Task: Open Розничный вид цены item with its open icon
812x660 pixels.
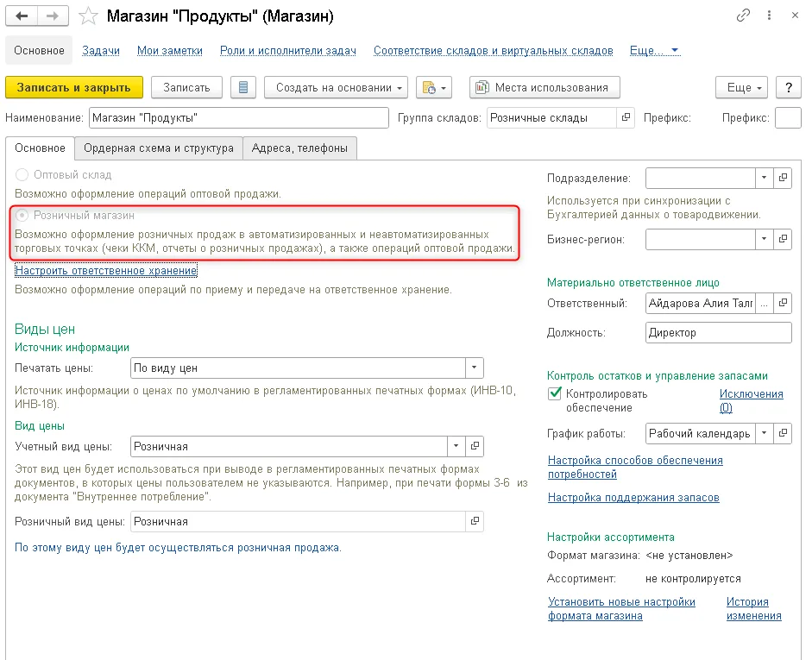Action: point(475,521)
